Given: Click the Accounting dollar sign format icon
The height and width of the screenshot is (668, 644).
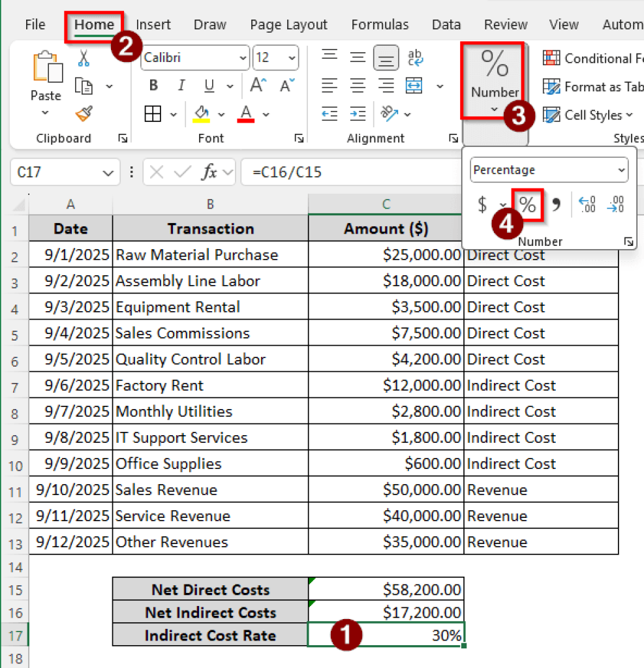Looking at the screenshot, I should tap(481, 204).
